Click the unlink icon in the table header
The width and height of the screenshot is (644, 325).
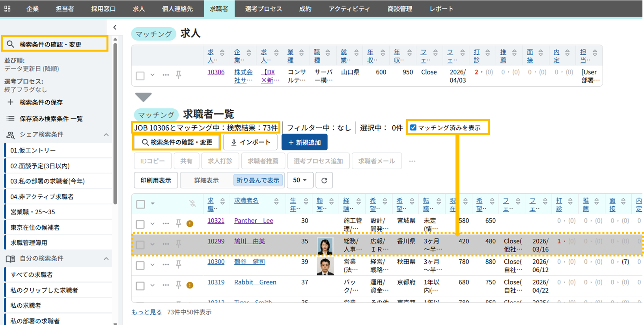(x=192, y=203)
